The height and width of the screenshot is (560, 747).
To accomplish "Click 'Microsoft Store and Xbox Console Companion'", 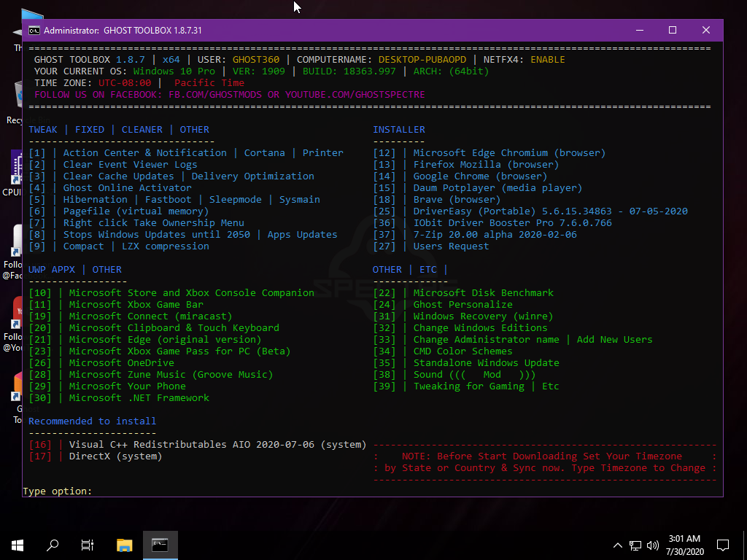I will coord(192,293).
